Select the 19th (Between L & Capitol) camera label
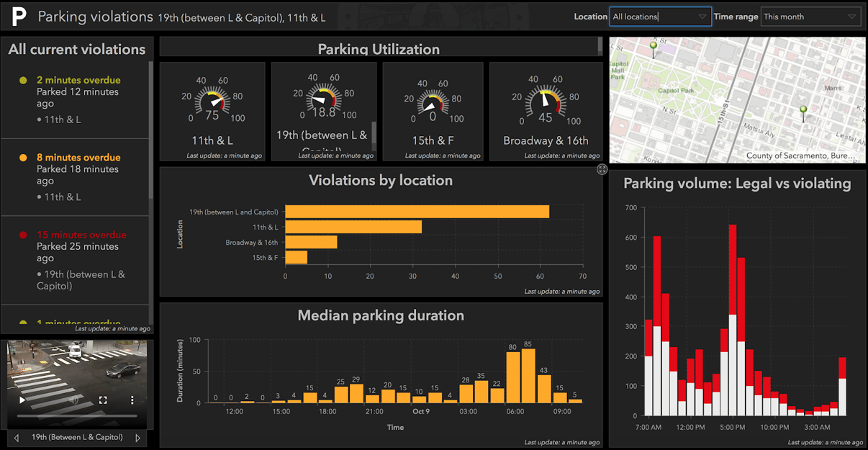This screenshot has width=868, height=450. click(77, 438)
